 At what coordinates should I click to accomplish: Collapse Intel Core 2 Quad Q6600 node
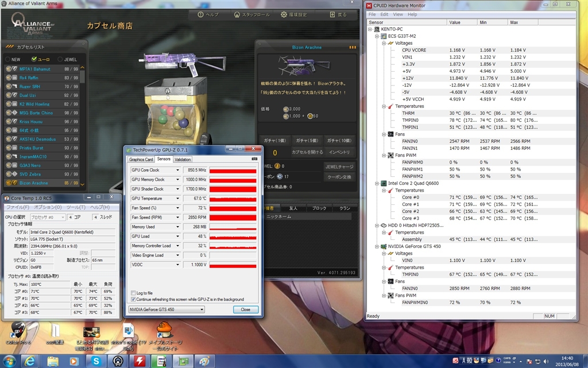[377, 183]
